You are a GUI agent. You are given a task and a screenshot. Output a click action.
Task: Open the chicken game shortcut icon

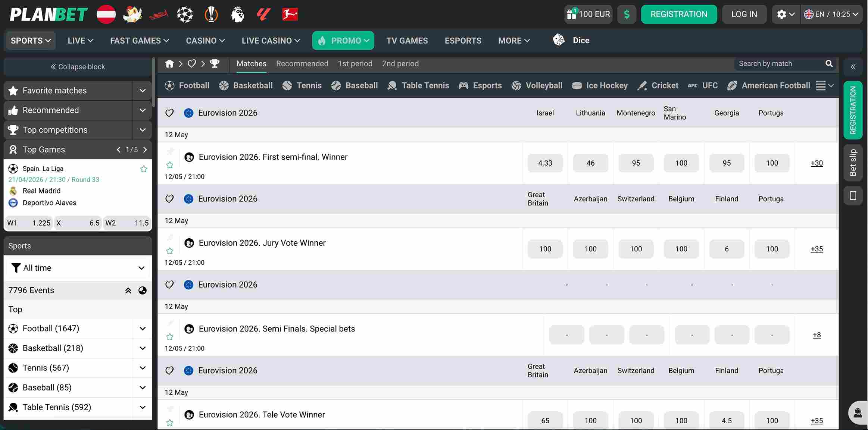132,15
